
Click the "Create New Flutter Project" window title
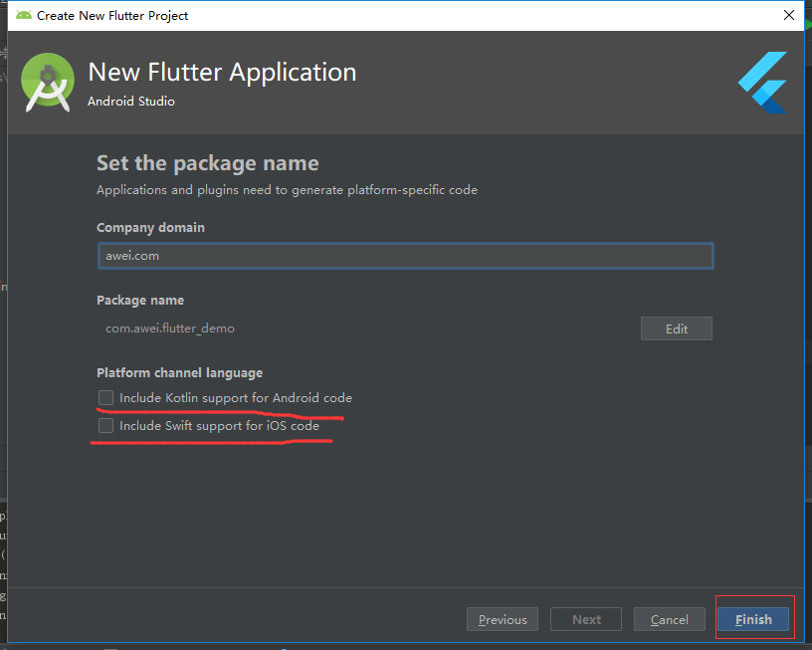[x=112, y=15]
